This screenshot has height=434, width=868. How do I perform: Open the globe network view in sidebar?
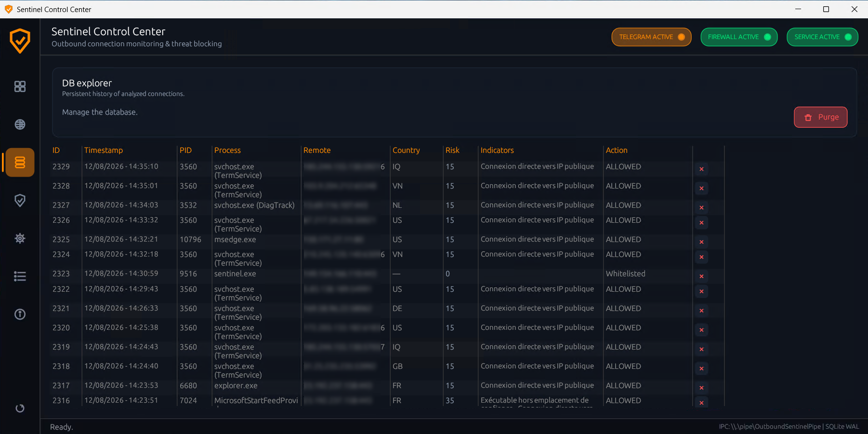click(x=20, y=124)
